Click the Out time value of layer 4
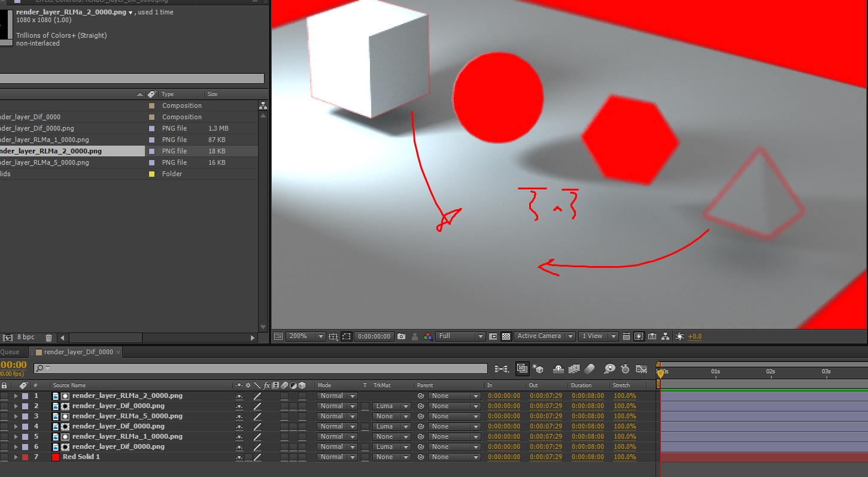Screen dimensions: 868x477 click(x=546, y=427)
